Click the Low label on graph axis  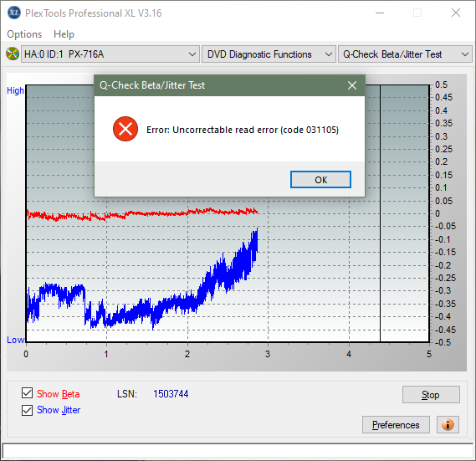(x=15, y=340)
